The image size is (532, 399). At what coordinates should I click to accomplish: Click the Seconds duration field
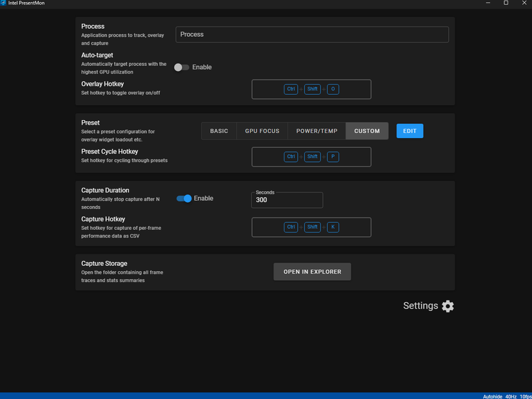coord(287,200)
